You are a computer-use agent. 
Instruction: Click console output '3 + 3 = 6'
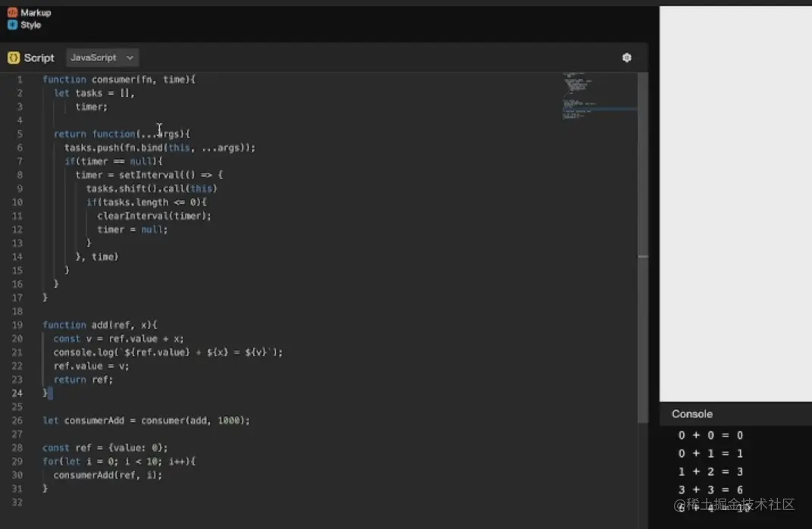pyautogui.click(x=710, y=490)
